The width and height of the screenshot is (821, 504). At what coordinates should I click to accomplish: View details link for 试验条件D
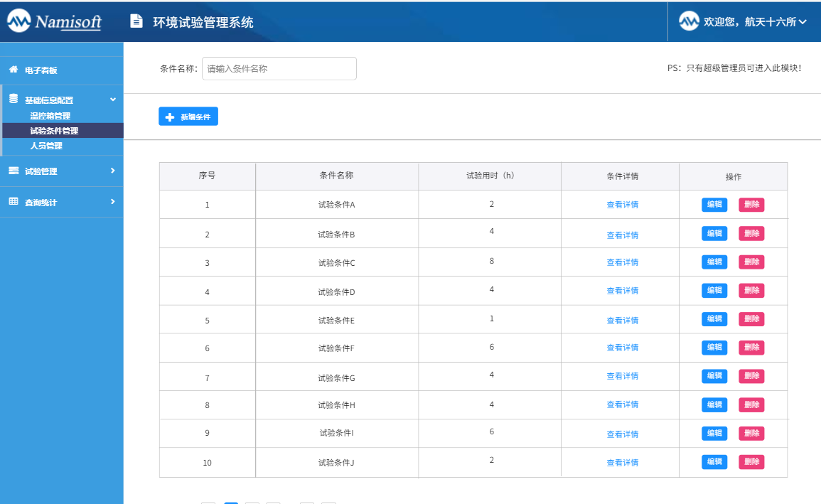623,291
